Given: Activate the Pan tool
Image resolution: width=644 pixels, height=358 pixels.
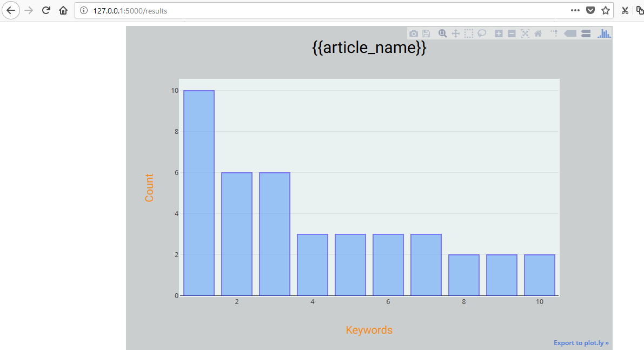Looking at the screenshot, I should [455, 33].
